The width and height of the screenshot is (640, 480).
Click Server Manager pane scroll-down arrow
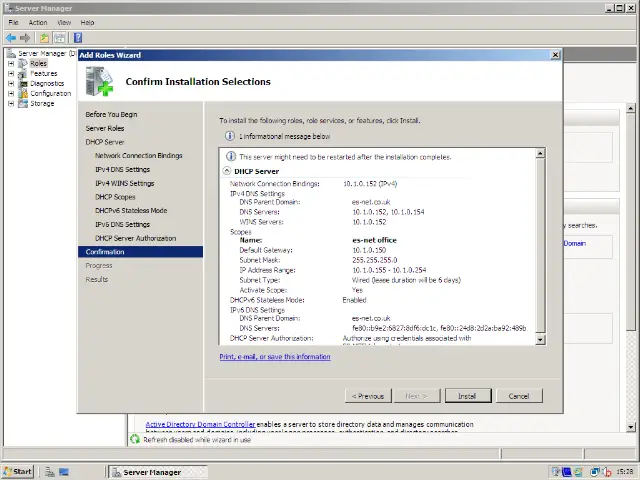[631, 427]
